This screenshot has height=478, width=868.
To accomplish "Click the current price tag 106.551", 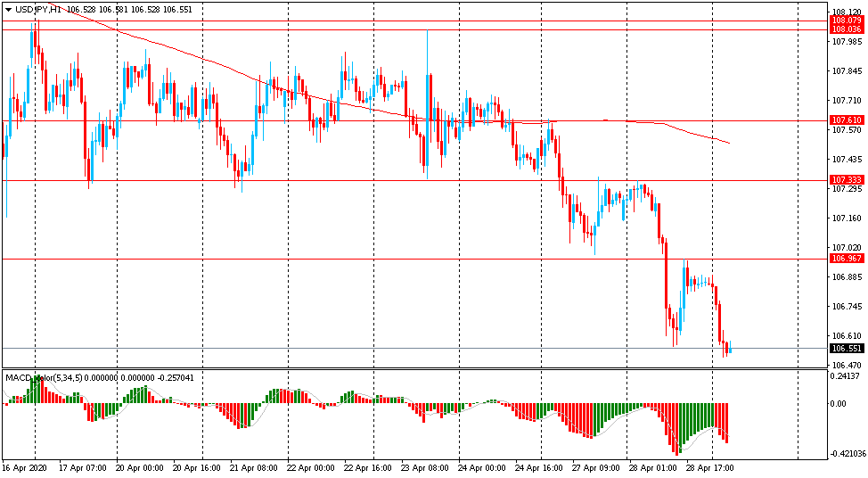I will (847, 349).
